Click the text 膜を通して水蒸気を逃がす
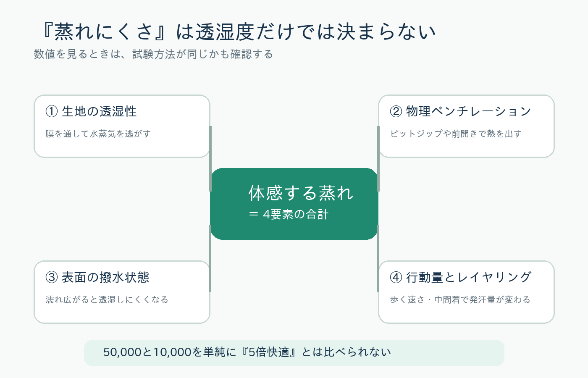 98,134
